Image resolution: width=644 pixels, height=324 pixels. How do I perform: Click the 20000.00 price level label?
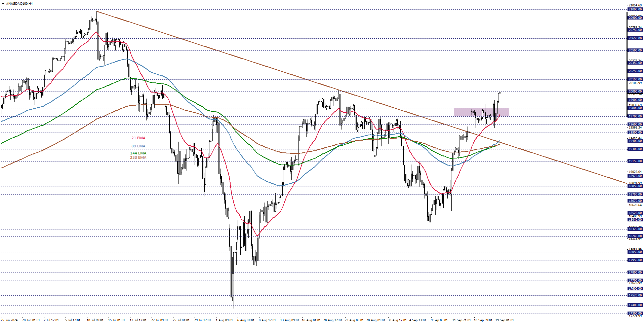tap(635, 92)
